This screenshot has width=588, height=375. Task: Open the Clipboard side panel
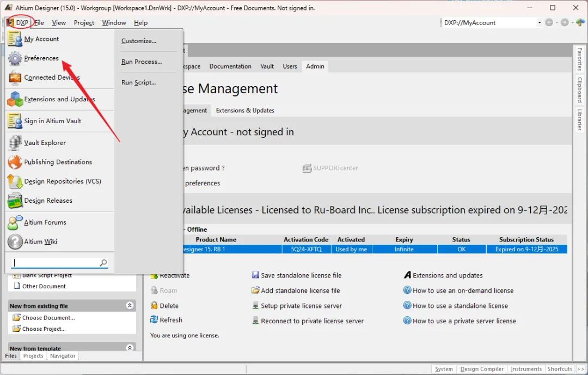pyautogui.click(x=579, y=90)
